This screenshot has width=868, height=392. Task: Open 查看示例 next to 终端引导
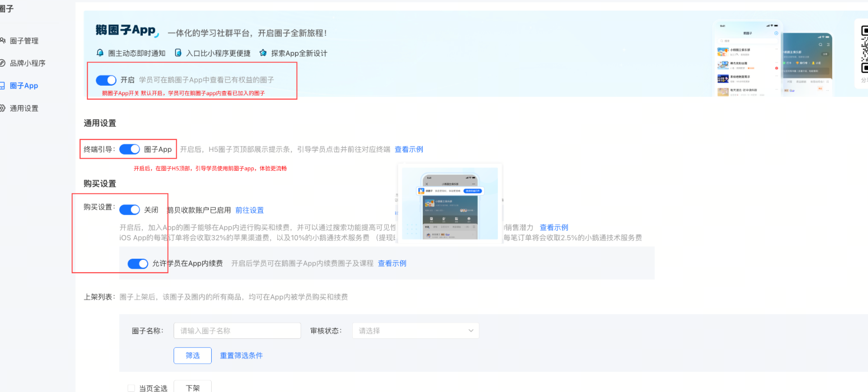(409, 149)
